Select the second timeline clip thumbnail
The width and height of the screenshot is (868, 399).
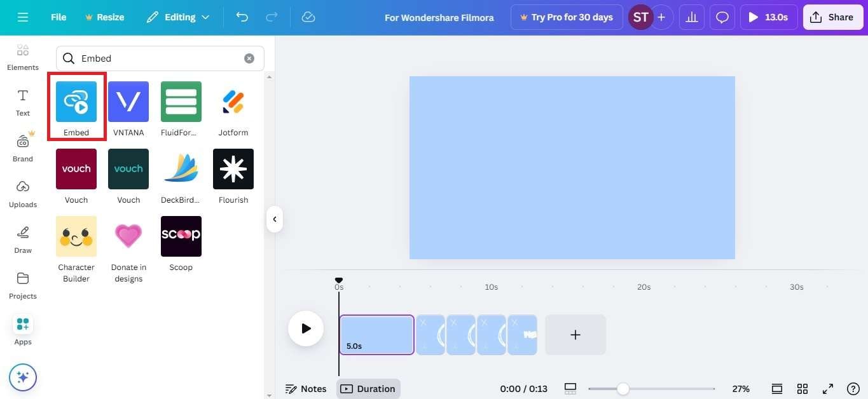pos(431,335)
